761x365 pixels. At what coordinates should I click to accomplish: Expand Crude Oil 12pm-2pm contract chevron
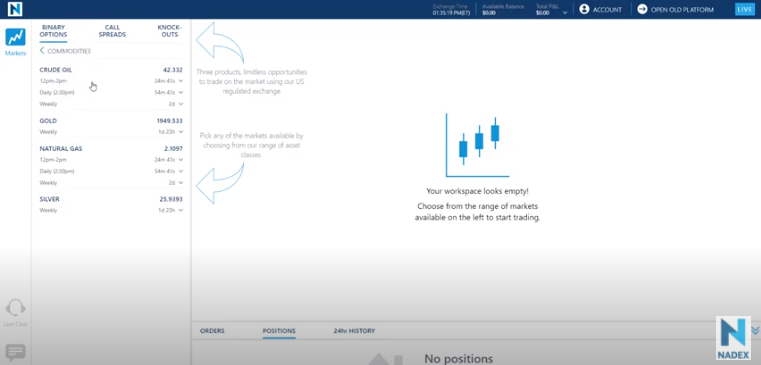pos(181,81)
